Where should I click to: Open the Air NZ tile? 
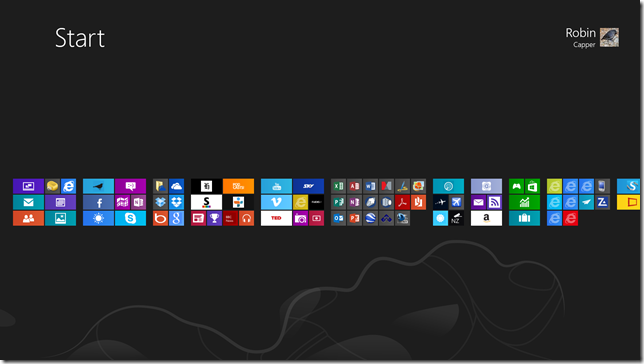click(456, 218)
